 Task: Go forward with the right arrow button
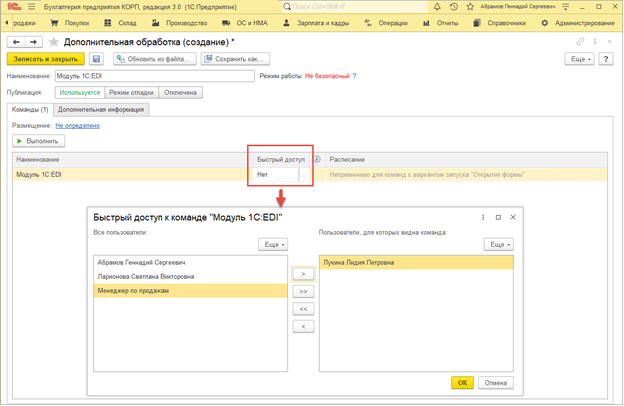tap(34, 42)
